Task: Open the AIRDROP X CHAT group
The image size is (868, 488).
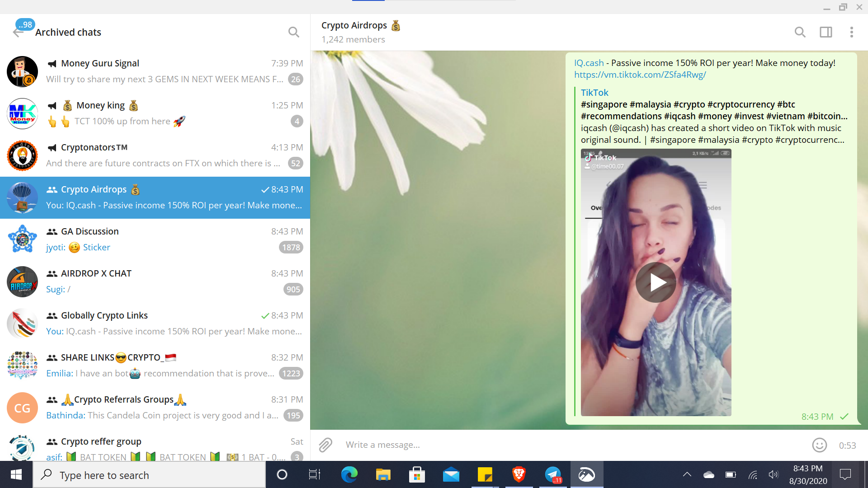Action: [x=155, y=282]
